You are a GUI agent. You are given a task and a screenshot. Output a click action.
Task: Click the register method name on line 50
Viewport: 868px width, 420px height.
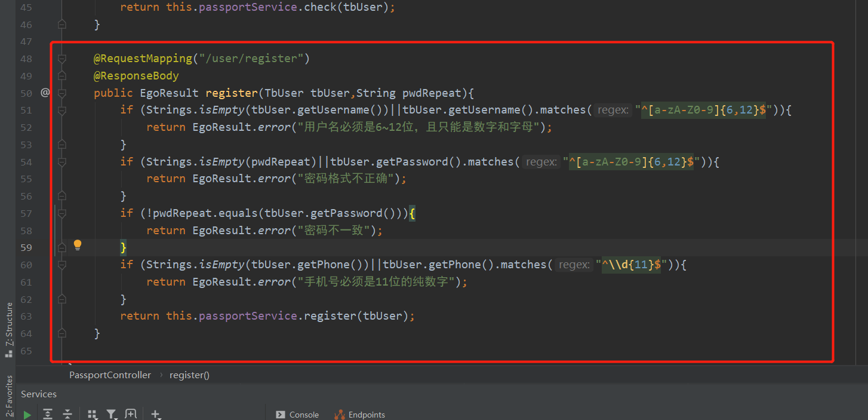[232, 93]
